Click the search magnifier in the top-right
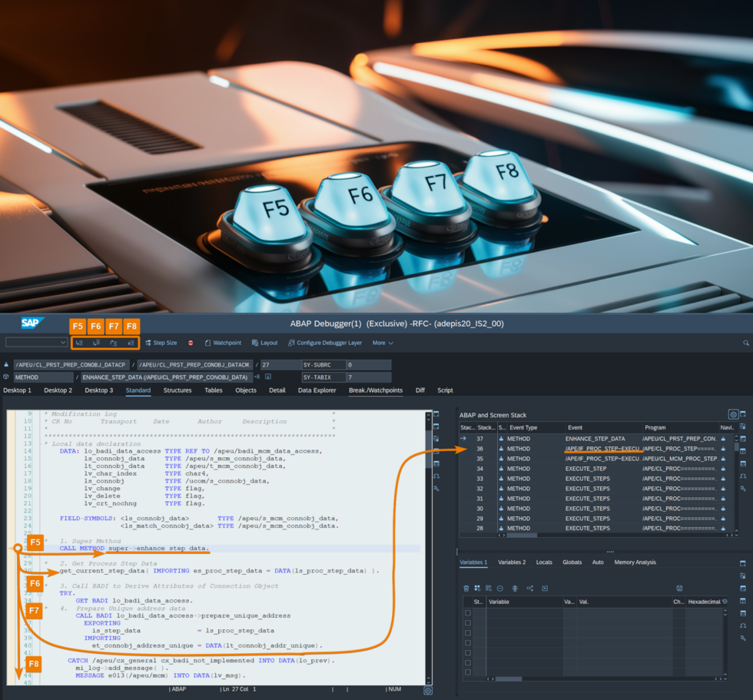753x700 pixels. pos(745,343)
